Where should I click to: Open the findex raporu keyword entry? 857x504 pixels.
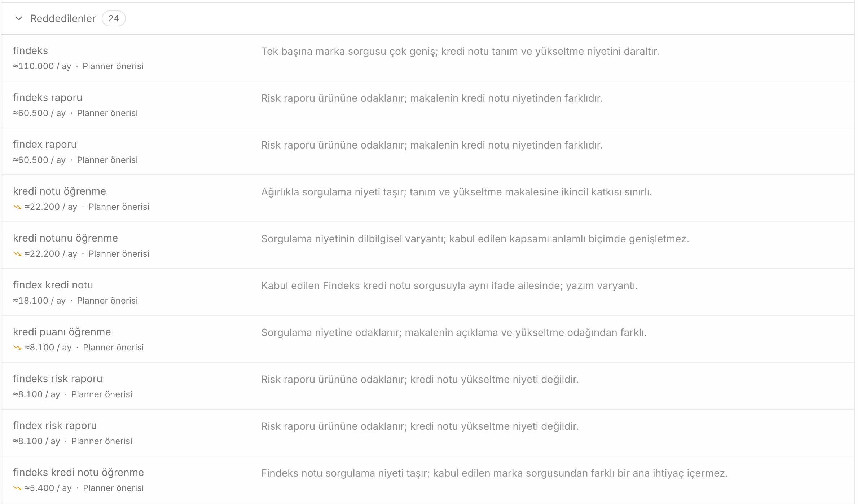tap(45, 144)
